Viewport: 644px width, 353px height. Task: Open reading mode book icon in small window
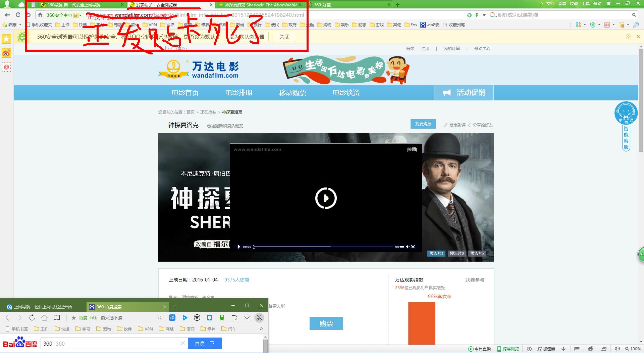57,318
